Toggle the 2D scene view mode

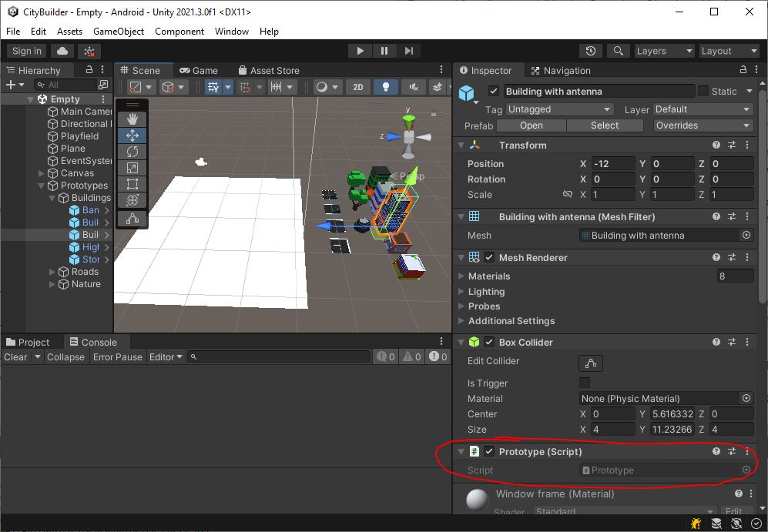coord(358,87)
